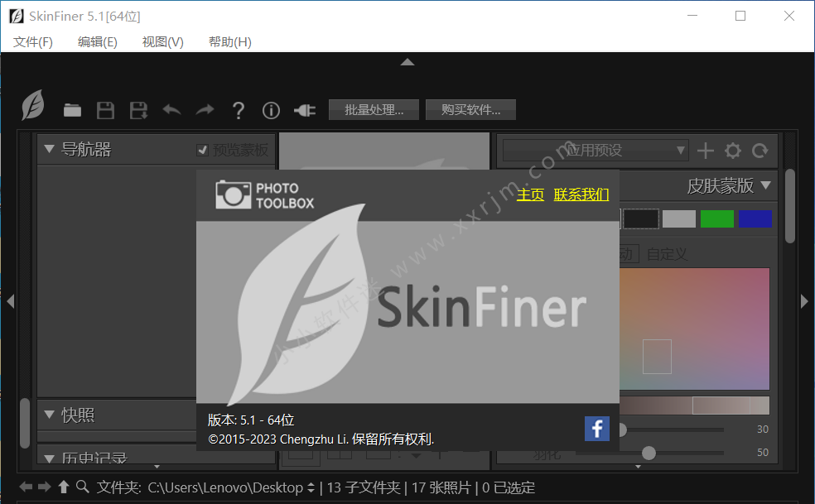Image resolution: width=815 pixels, height=504 pixels.
Task: Click the 购买软件... button
Action: pos(470,109)
